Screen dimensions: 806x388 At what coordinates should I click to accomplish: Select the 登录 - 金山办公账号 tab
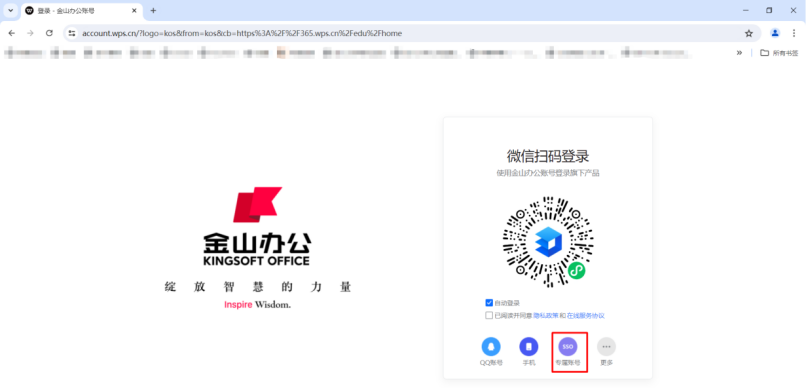81,11
